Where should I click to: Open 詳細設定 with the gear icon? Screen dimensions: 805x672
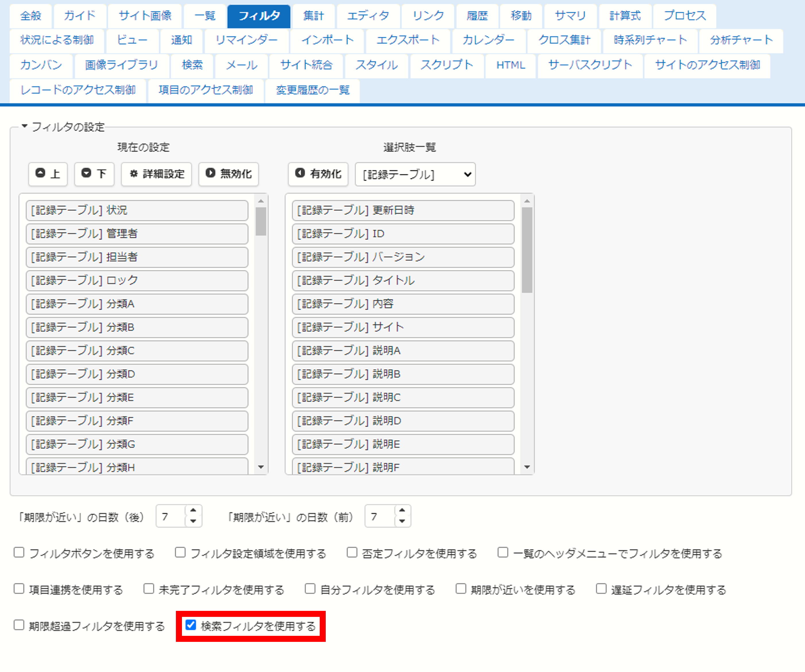tap(156, 174)
